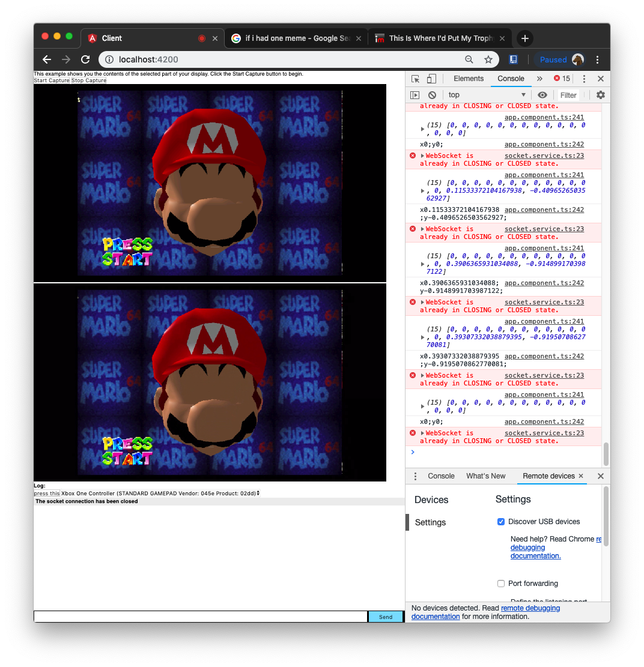This screenshot has width=644, height=667.
Task: Expand array containing 0.39307332038879395
Action: click(x=422, y=337)
